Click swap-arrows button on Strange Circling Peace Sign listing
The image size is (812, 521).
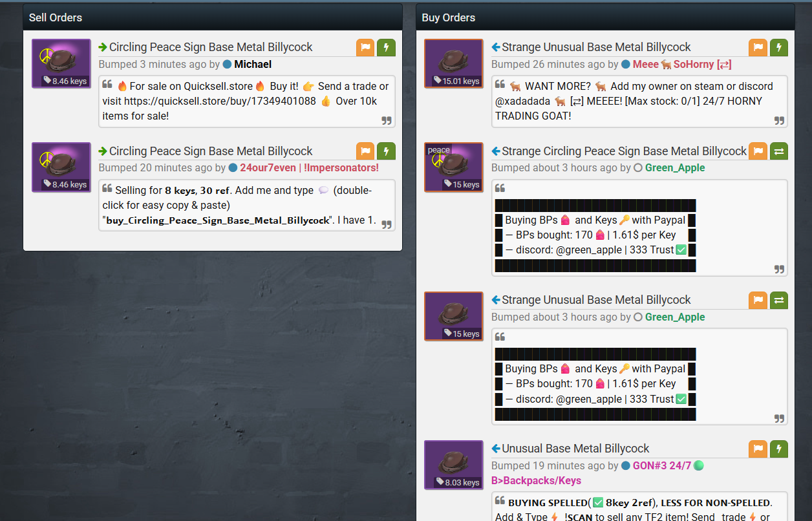coord(779,151)
